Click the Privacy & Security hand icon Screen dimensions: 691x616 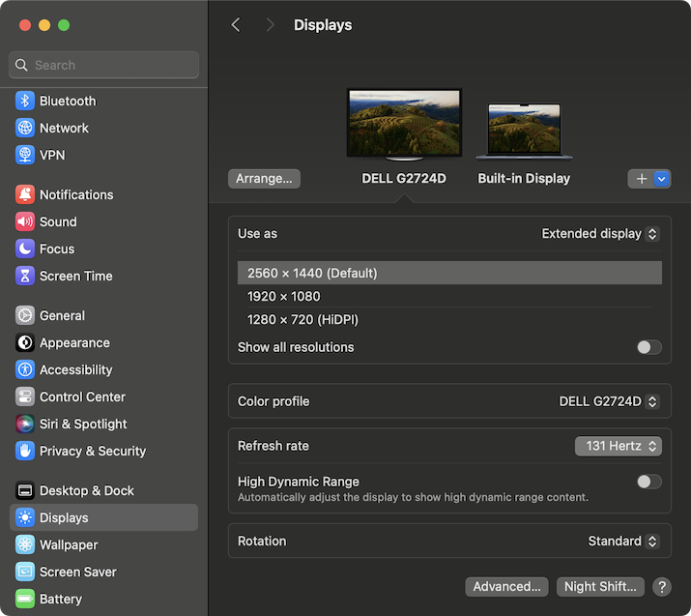point(25,451)
